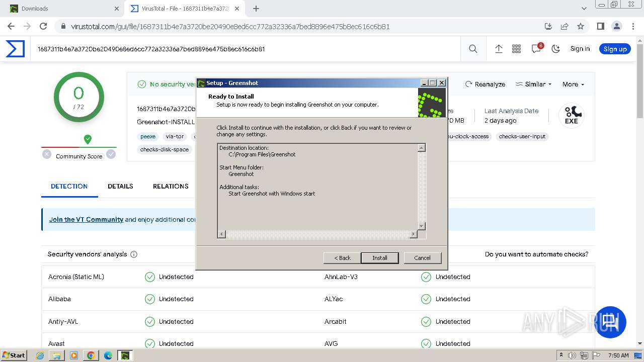Screen dimensions: 644x362
Task: Reload the VirusTotal page
Action: coord(43,26)
